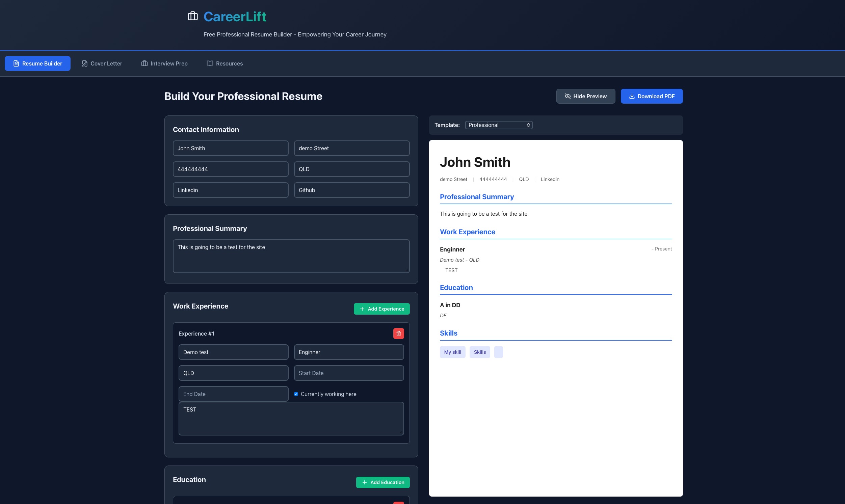Select the document icon on Resume Builder tab
Viewport: 845px width, 504px height.
16,63
